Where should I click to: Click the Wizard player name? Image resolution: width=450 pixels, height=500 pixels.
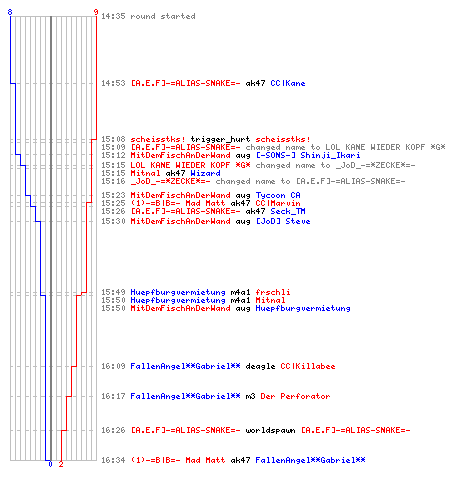coord(205,173)
